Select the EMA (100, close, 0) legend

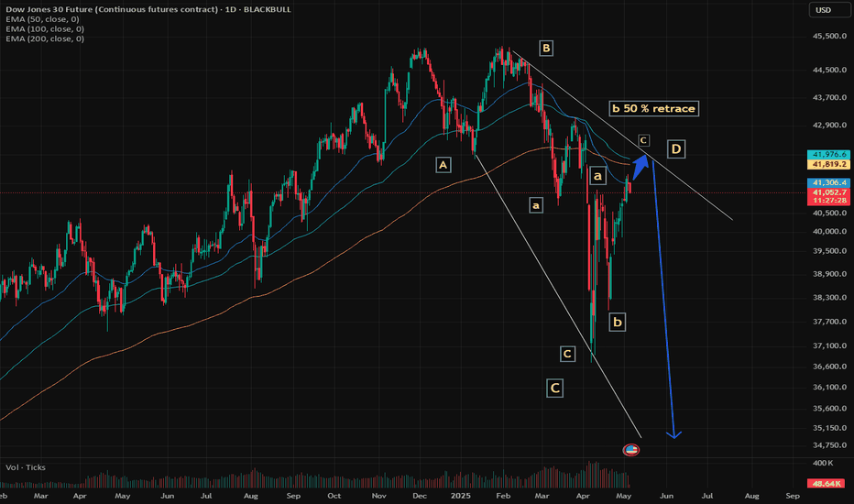pos(45,29)
